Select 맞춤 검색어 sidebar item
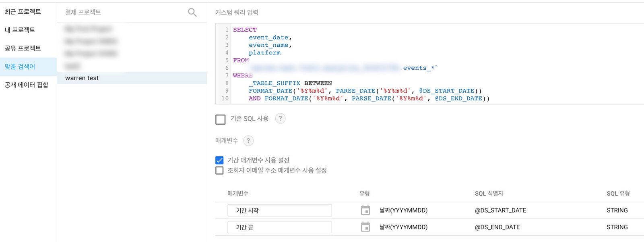644x242 pixels. tap(28, 67)
